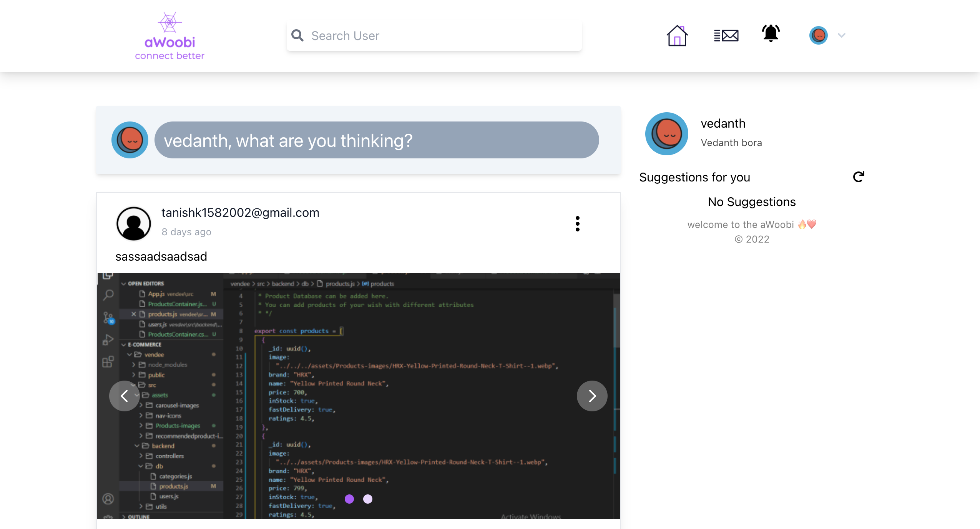Click the profile avatar in the navbar
The height and width of the screenshot is (529, 980).
[x=819, y=35]
